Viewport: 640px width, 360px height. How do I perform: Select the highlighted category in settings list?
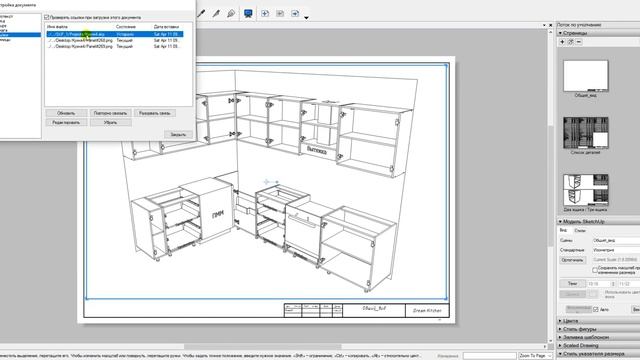(x=20, y=35)
